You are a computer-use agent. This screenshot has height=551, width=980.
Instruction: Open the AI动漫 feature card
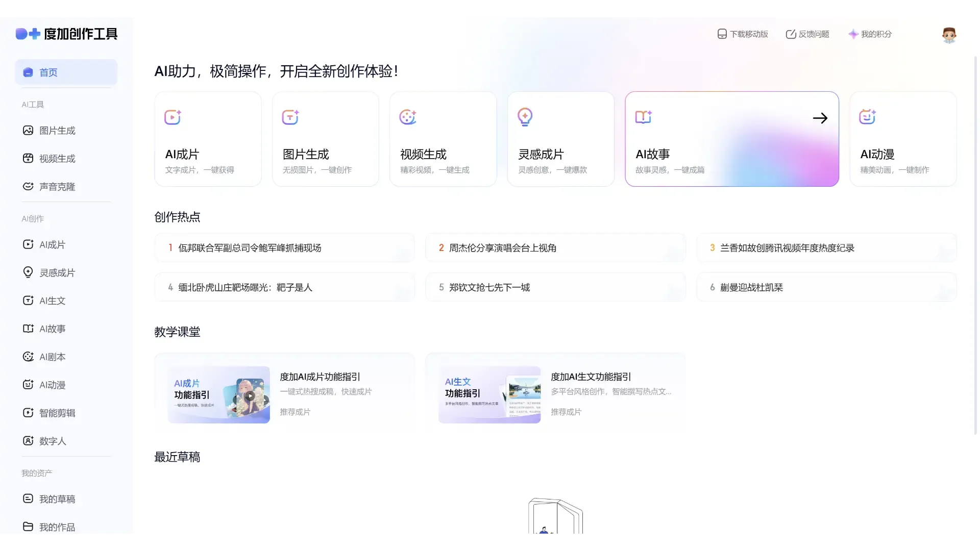click(903, 139)
